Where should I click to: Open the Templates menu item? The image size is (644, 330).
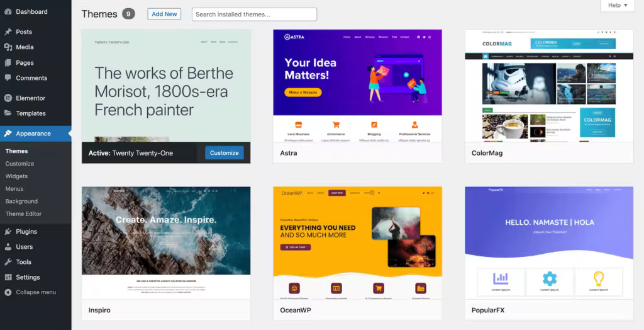pyautogui.click(x=36, y=113)
